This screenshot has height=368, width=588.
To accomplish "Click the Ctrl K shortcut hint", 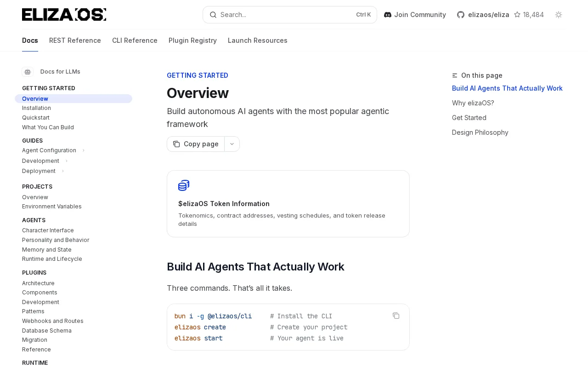I will [363, 15].
